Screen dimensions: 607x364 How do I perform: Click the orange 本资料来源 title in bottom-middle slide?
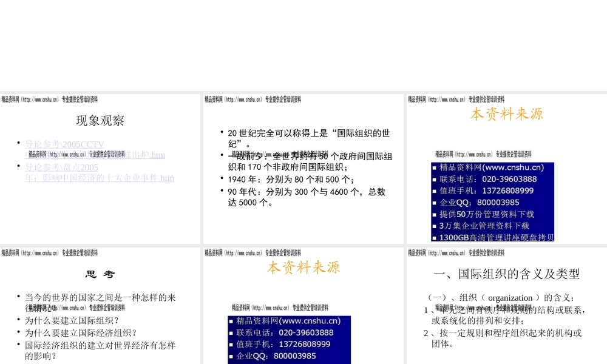(303, 268)
